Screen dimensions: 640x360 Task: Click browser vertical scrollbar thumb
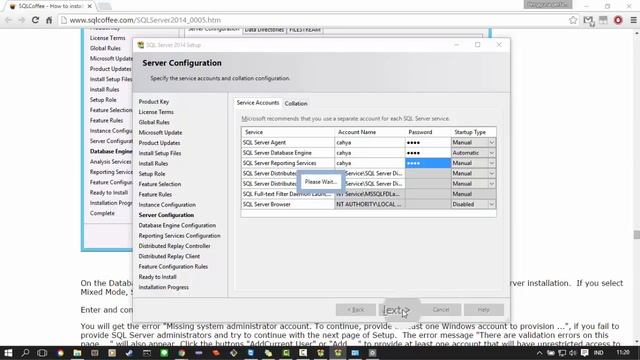pos(636,234)
